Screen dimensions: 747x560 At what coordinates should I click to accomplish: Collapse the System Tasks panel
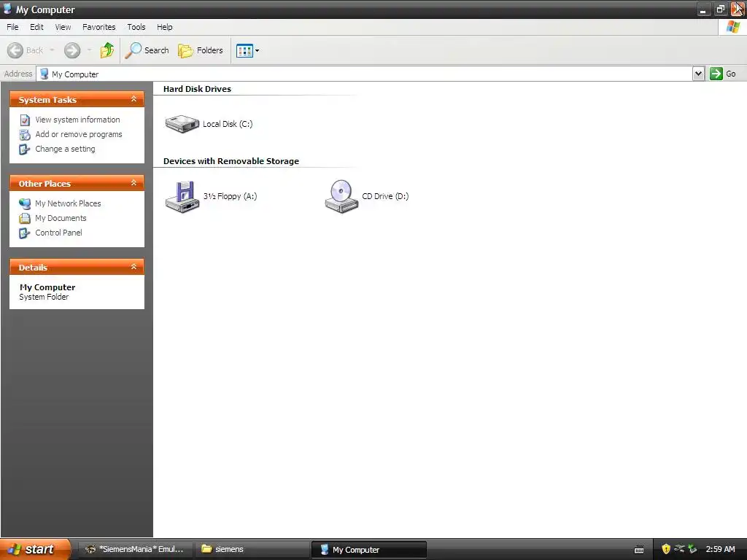[x=134, y=99]
